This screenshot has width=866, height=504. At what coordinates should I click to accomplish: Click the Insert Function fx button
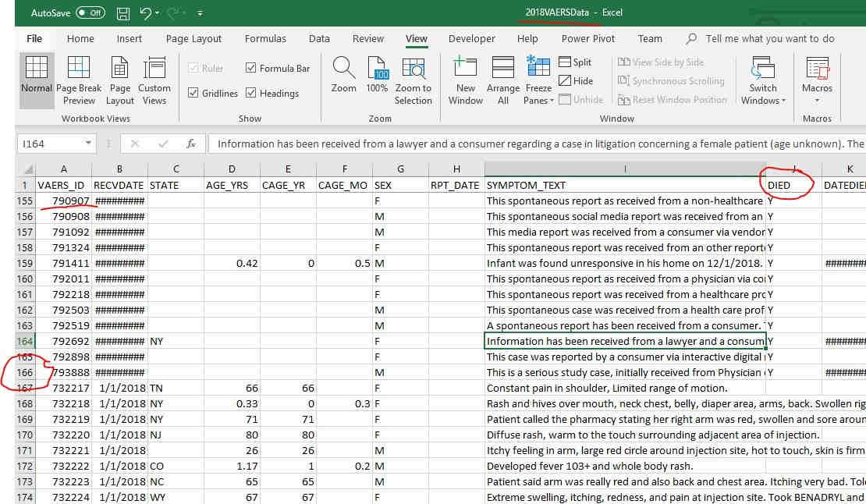pos(190,144)
